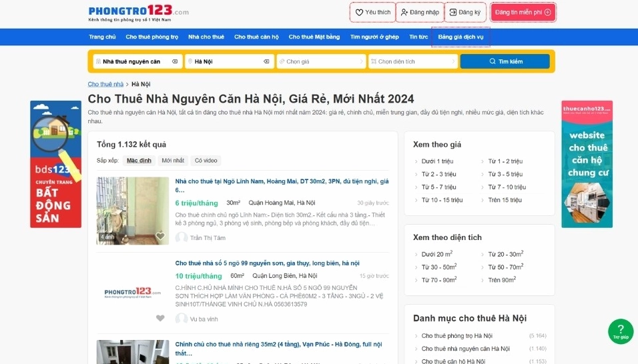Filter area Từ 50 - 70m²
Image resolution: width=638 pixels, height=364 pixels.
click(505, 267)
